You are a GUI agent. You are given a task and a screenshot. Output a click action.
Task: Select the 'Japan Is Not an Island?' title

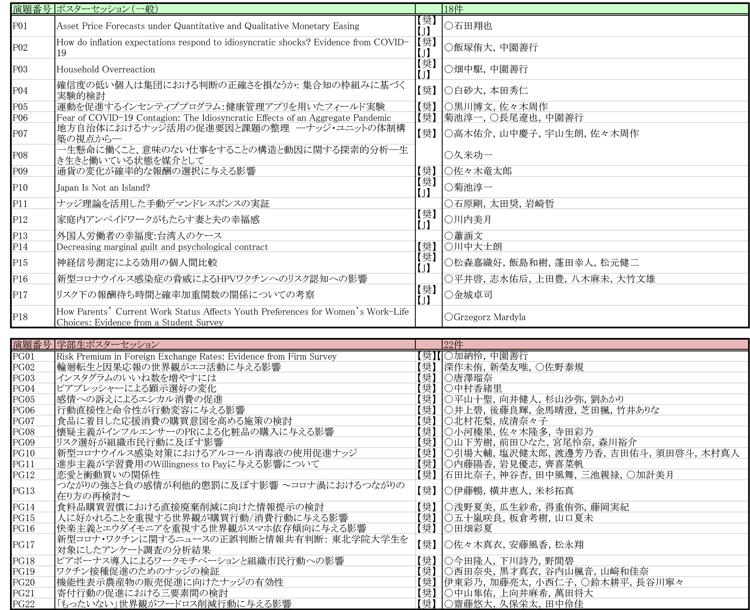[103, 188]
